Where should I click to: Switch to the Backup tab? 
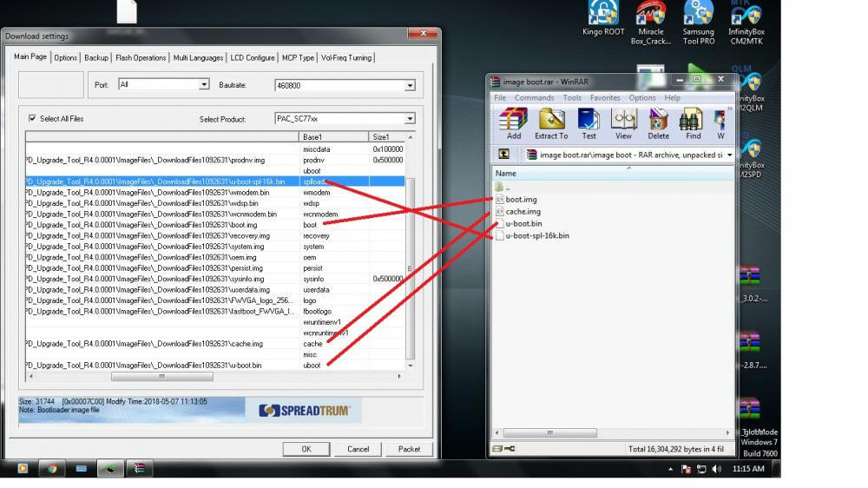point(96,58)
